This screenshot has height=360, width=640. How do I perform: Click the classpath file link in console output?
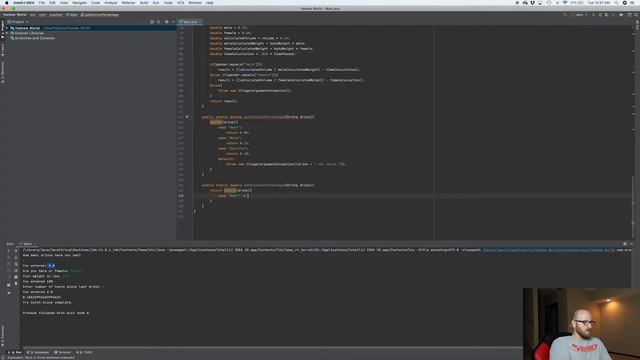click(x=549, y=250)
